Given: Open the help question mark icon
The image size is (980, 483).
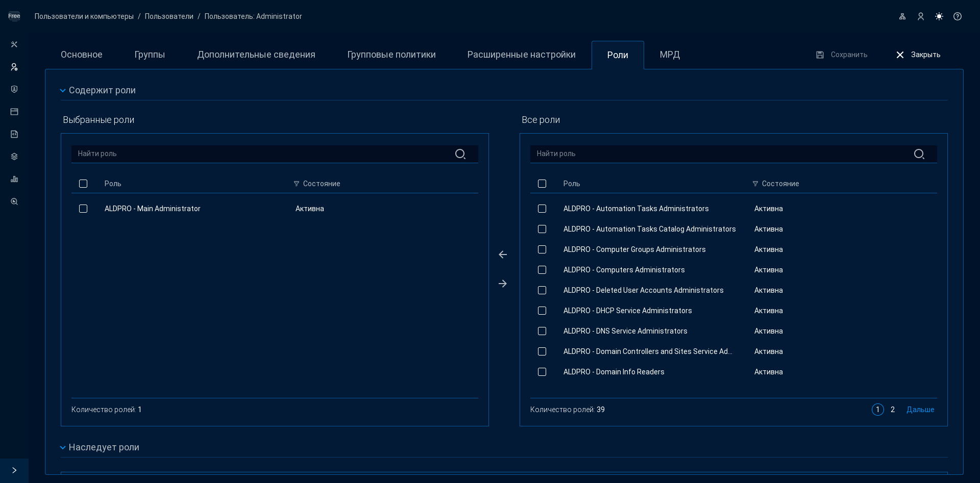Looking at the screenshot, I should click(x=958, y=16).
